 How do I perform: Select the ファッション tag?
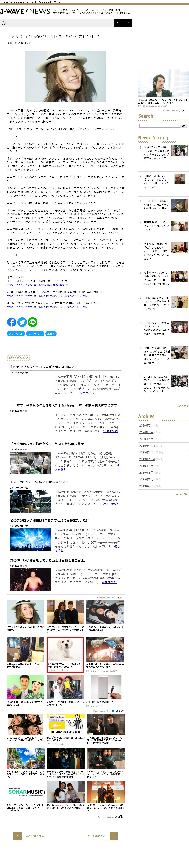(x=35, y=334)
